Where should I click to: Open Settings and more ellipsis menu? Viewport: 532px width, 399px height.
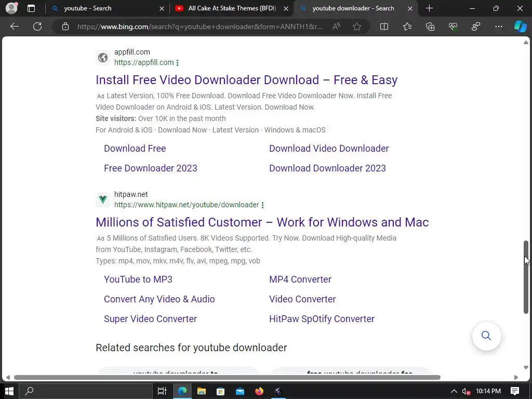[x=498, y=26]
